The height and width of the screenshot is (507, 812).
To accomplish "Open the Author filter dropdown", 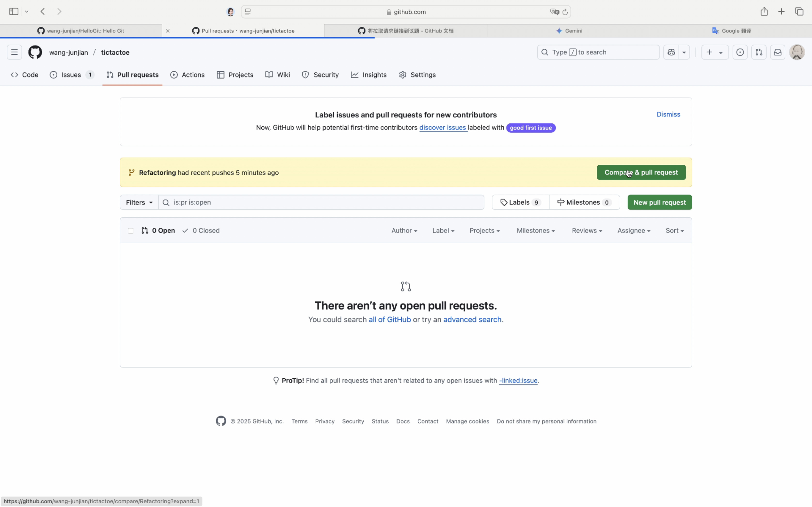I will (x=404, y=231).
